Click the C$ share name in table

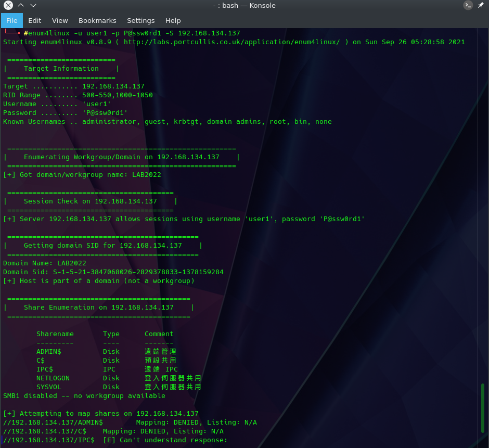pyautogui.click(x=41, y=360)
